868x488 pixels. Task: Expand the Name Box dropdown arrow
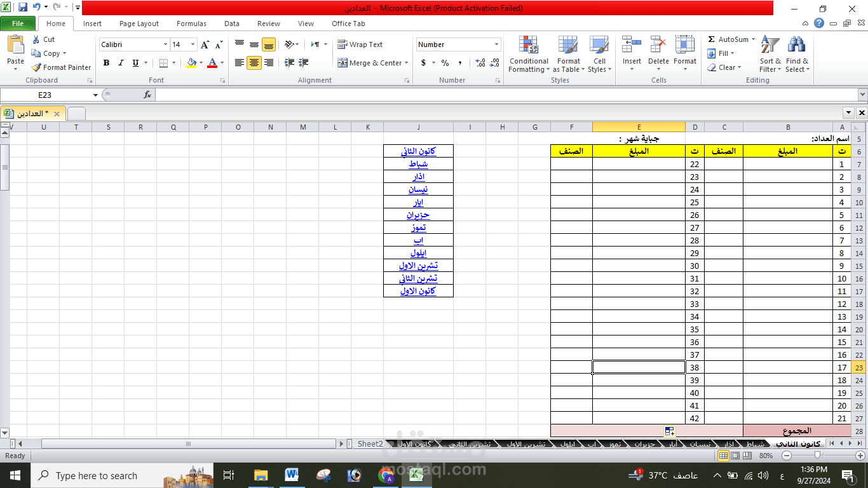(x=96, y=95)
